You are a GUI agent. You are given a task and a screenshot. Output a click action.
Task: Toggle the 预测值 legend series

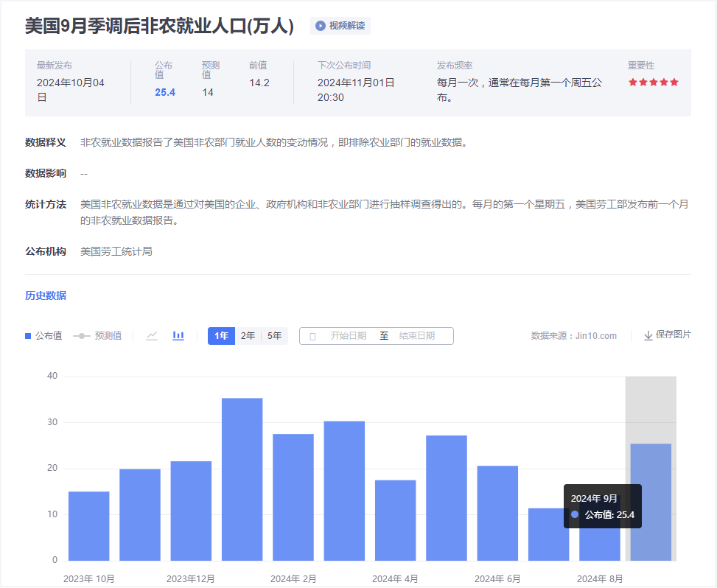[97, 336]
